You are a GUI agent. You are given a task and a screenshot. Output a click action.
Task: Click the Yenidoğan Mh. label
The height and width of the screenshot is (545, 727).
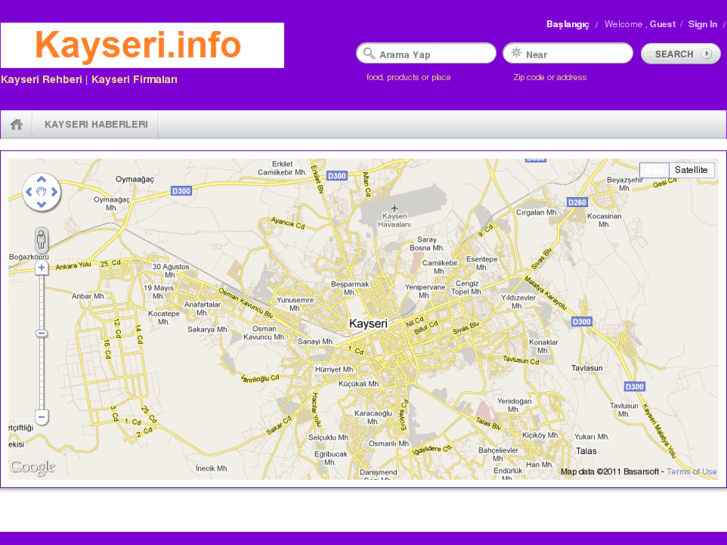pyautogui.click(x=514, y=405)
